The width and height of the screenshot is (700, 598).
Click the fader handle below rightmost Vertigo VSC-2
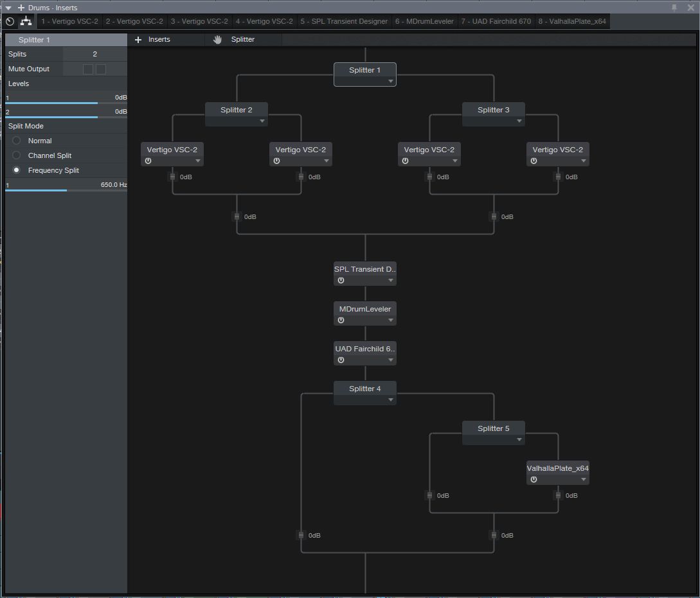558,177
